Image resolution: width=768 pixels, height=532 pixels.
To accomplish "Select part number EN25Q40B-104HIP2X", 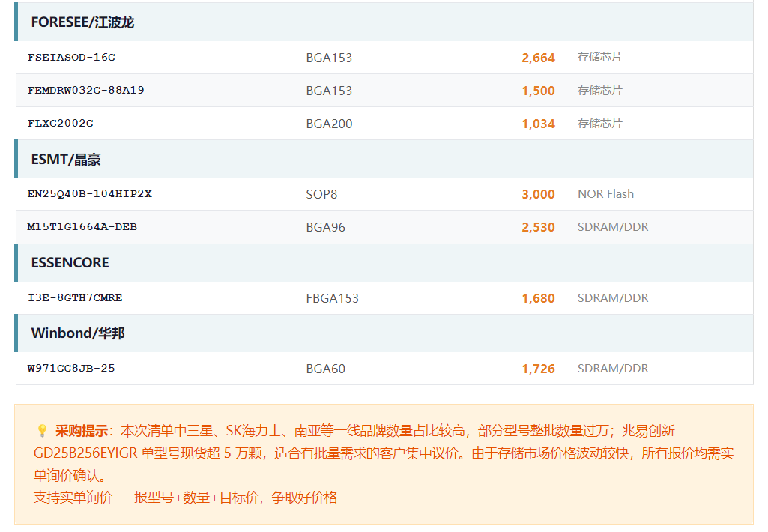I will tap(90, 193).
